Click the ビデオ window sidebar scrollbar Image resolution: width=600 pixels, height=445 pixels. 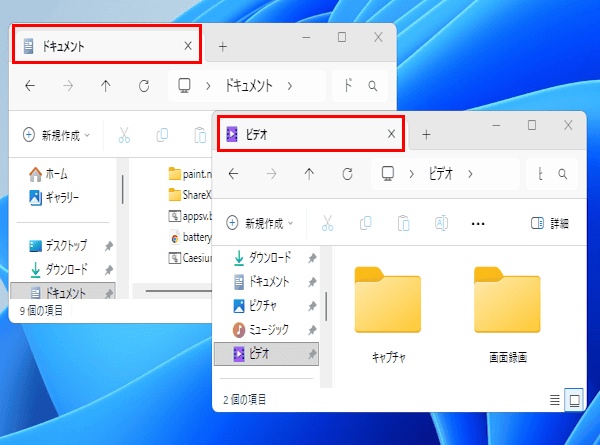(x=326, y=306)
